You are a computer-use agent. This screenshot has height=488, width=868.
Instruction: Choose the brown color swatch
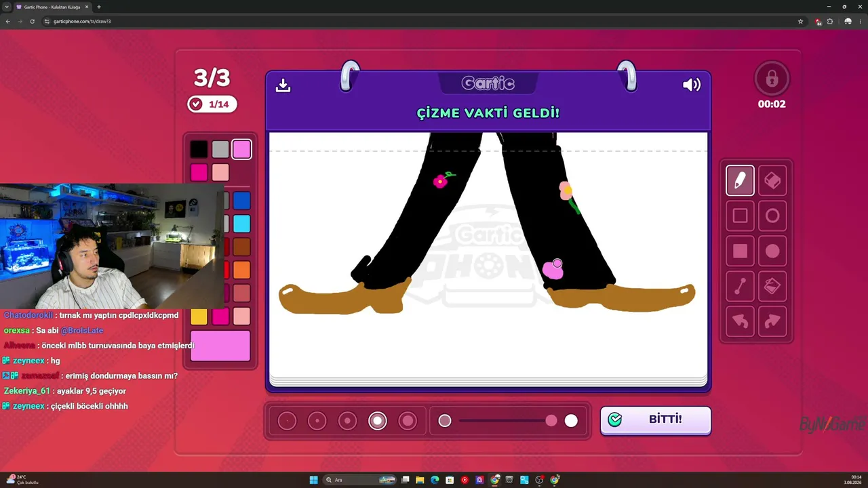click(242, 247)
